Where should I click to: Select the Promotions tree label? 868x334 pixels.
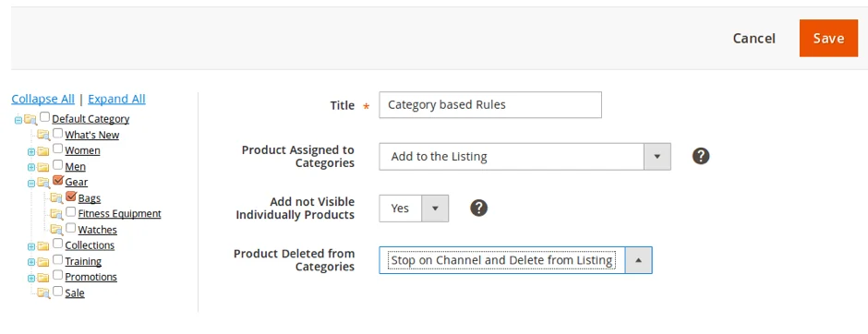(90, 277)
